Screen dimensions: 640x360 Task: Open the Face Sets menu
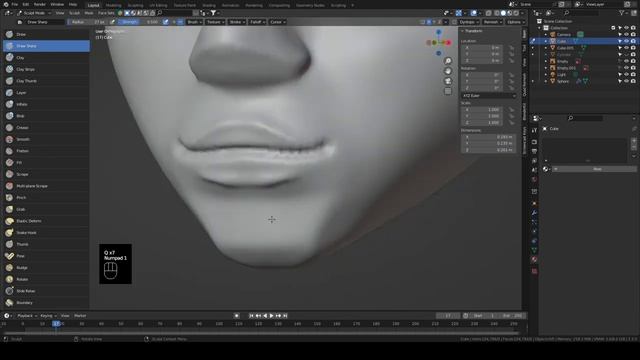click(x=107, y=13)
